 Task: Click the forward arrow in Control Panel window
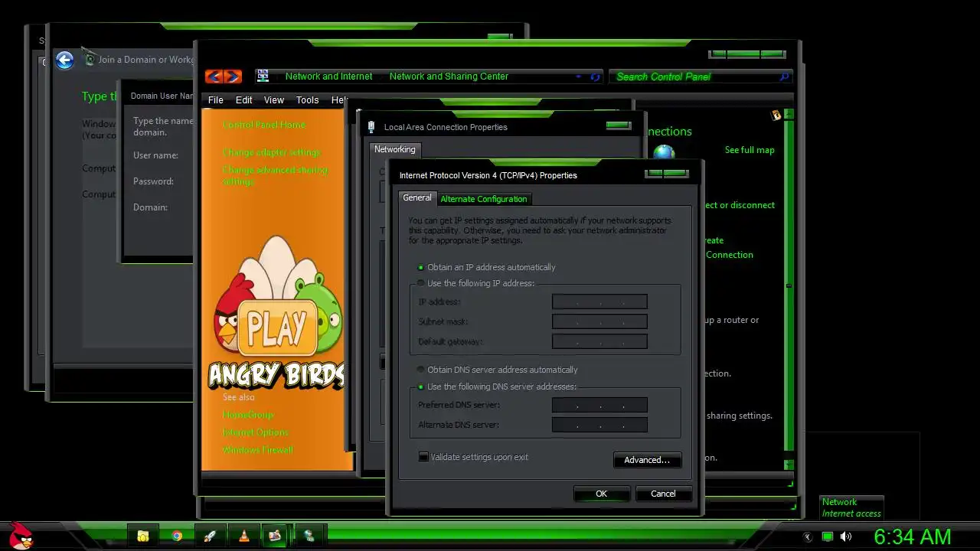point(233,77)
